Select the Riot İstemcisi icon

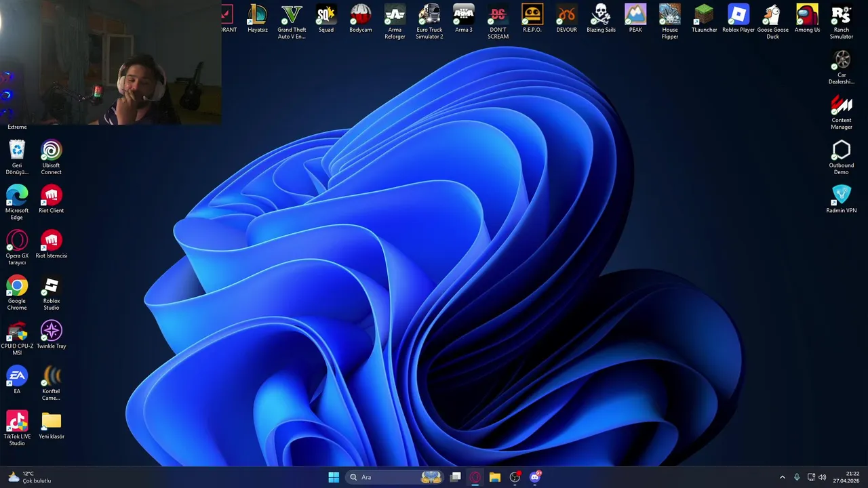click(52, 245)
